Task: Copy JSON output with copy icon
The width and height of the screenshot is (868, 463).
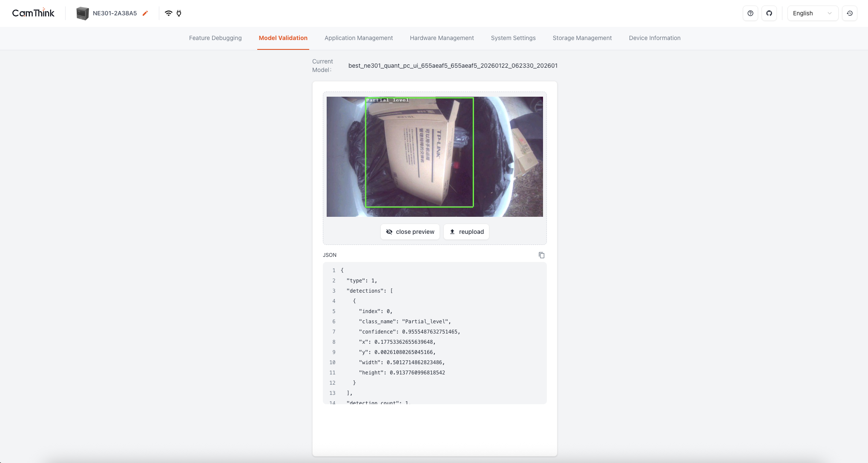Action: point(541,255)
